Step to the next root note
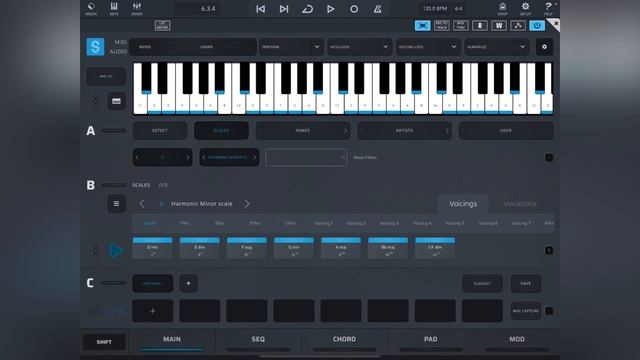Image resolution: width=640 pixels, height=360 pixels. pyautogui.click(x=188, y=158)
